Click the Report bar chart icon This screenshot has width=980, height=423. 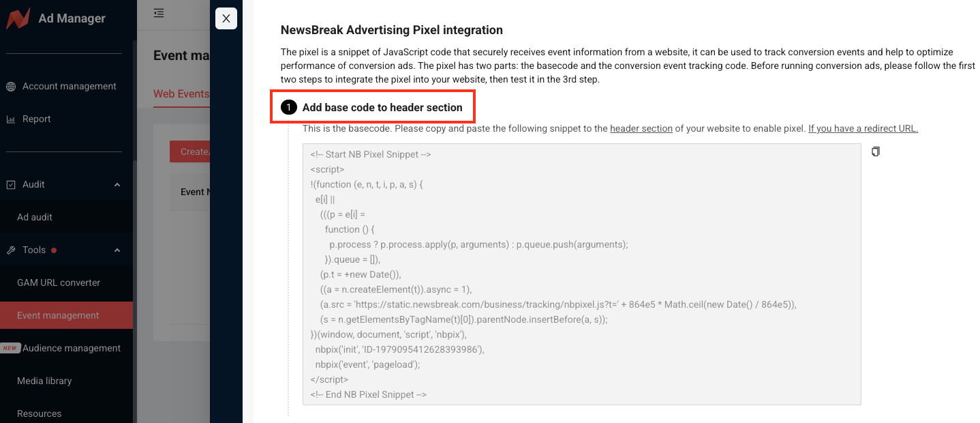tap(11, 119)
